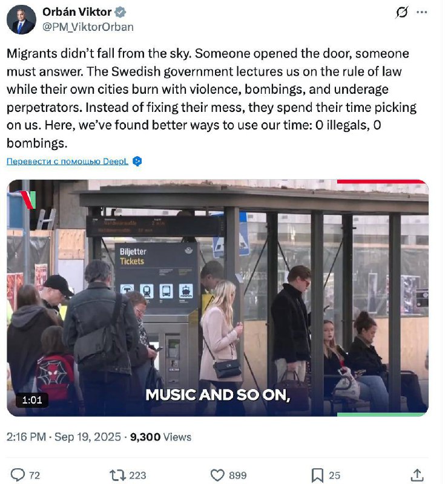The height and width of the screenshot is (484, 448).
Task: Play the embedded bus stop video
Action: coord(217,298)
